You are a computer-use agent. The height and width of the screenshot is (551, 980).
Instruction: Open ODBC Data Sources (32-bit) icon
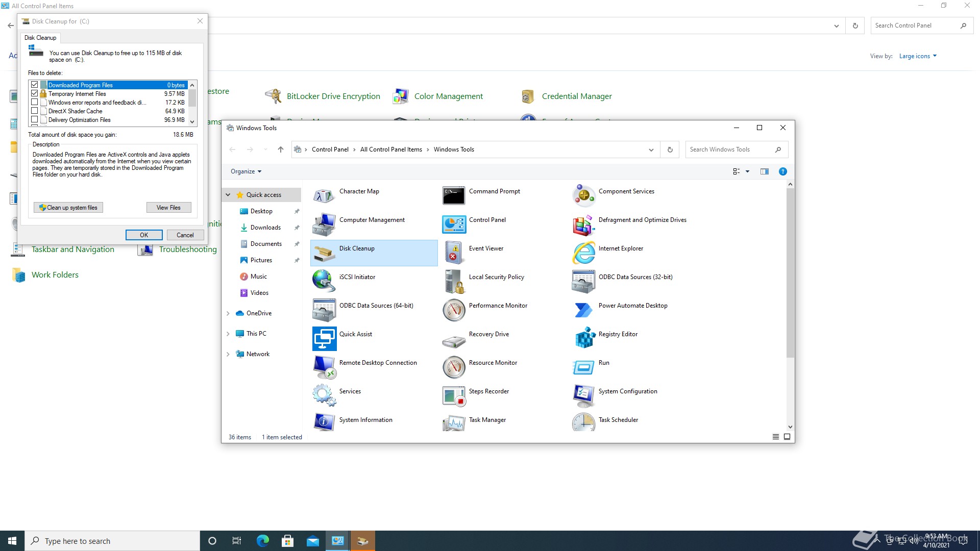[583, 281]
